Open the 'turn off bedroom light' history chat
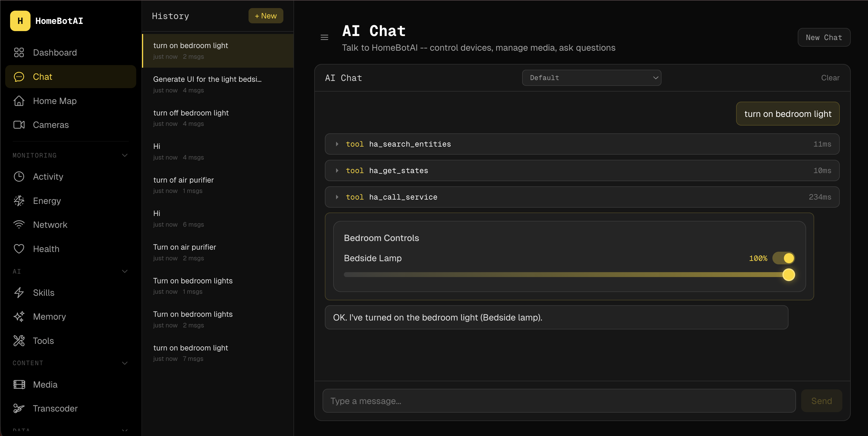 coord(191,117)
